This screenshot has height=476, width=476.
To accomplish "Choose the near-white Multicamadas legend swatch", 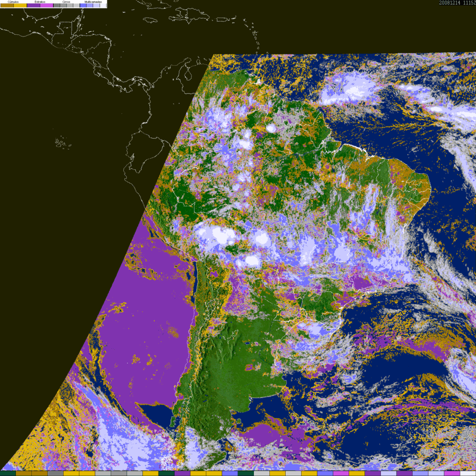I will click(x=103, y=5).
